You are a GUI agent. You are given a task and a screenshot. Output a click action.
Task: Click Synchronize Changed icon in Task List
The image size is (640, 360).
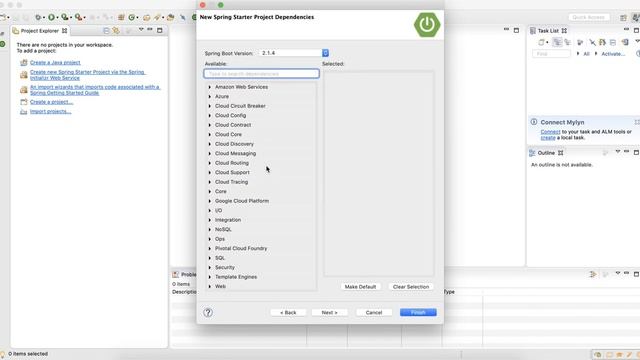click(624, 42)
